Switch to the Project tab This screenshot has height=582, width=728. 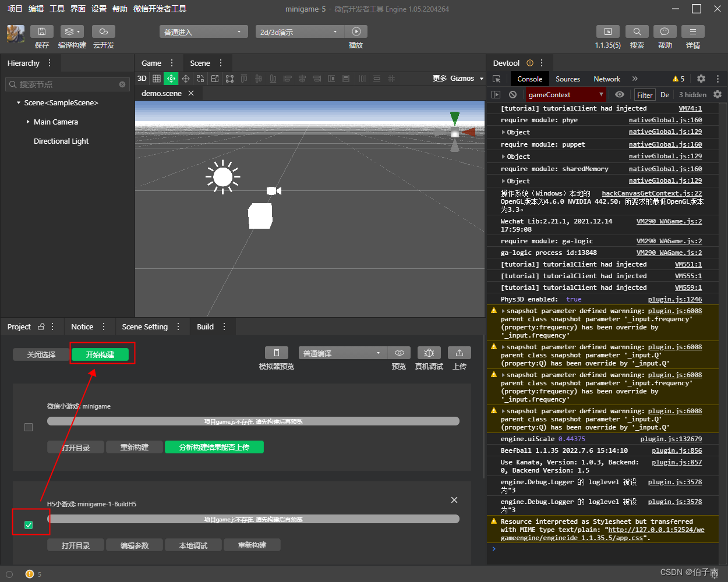click(19, 327)
